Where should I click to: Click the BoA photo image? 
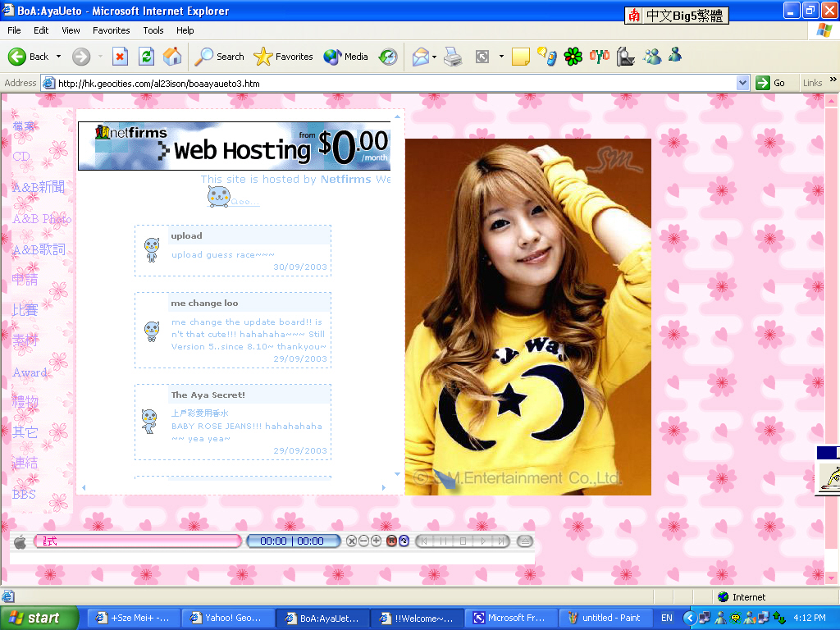coord(527,317)
